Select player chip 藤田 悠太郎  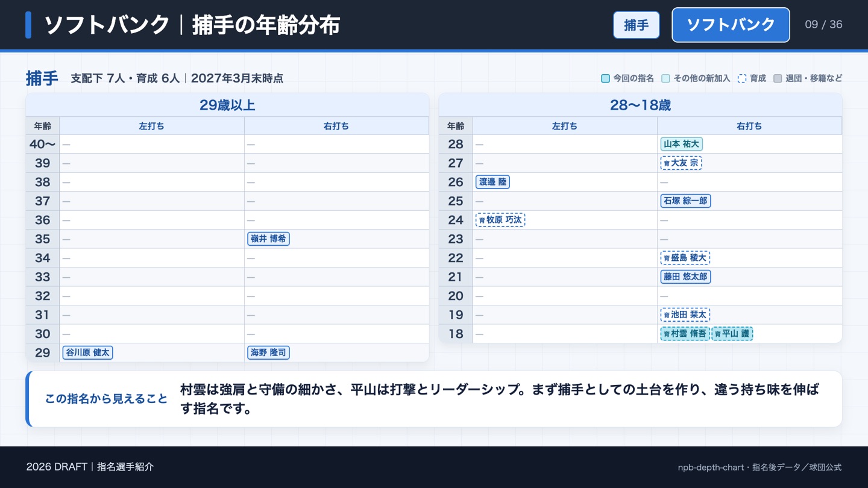685,277
